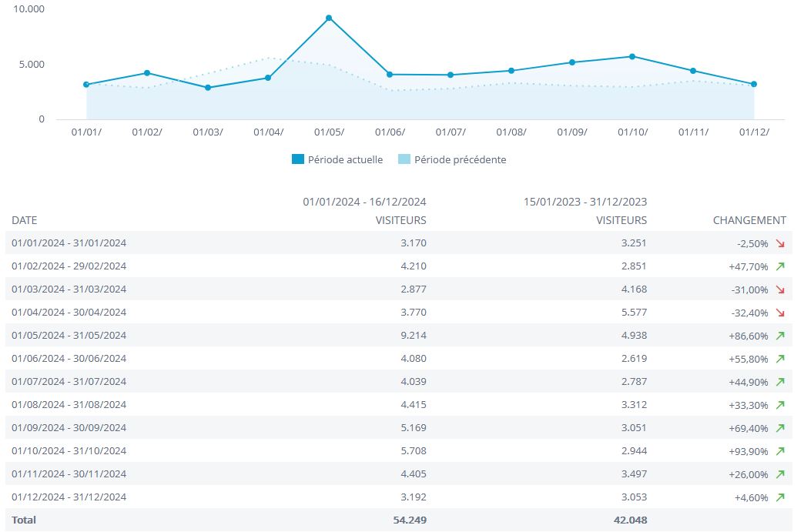Click green up arrow beside +47,70%
Screen dimensions: 804x532
(780, 266)
